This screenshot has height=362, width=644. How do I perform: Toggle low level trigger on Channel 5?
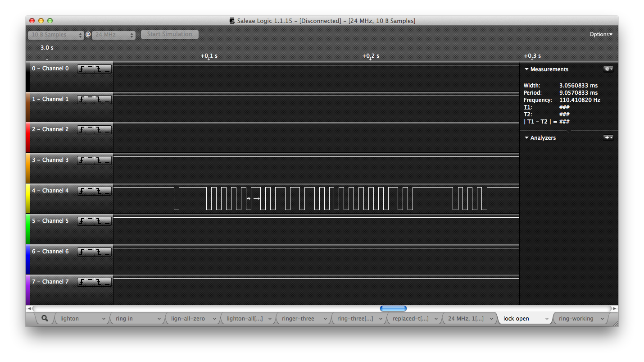coord(107,221)
